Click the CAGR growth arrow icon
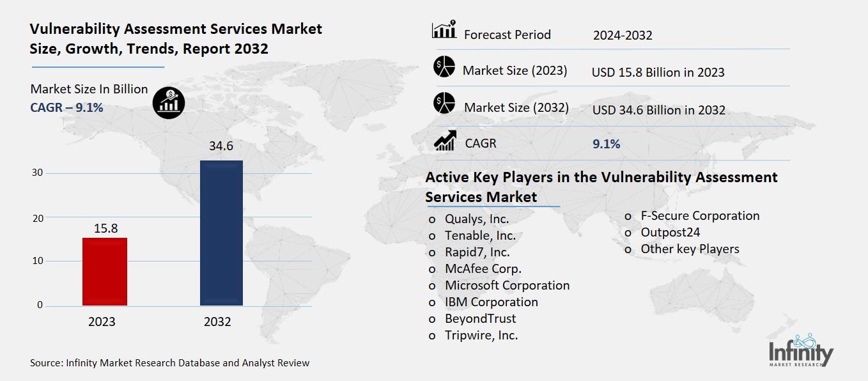The image size is (868, 381). click(444, 140)
